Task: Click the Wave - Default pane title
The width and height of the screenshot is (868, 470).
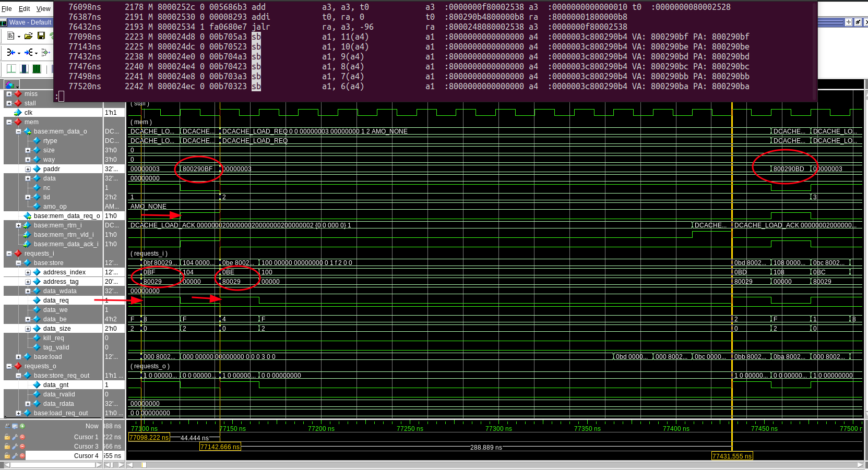Action: 30,22
